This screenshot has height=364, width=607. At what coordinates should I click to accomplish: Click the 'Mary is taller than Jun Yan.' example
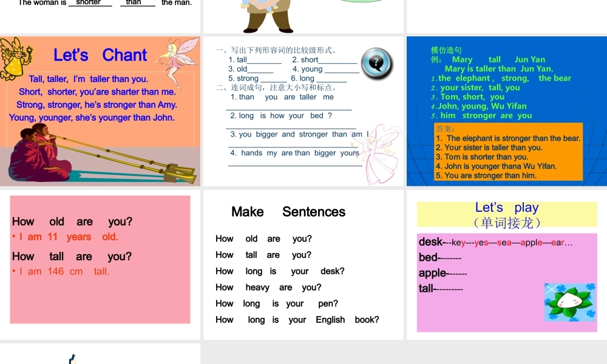498,69
